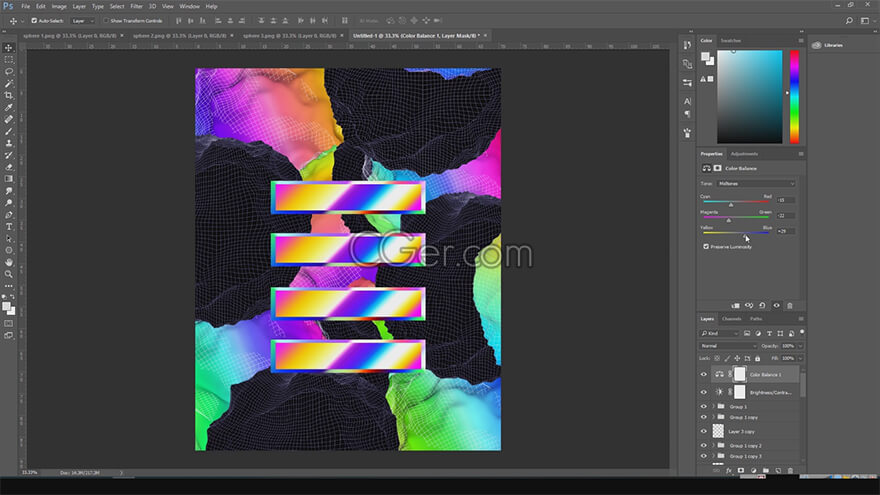
Task: Open the Auto-Select Layer dropdown
Action: [x=83, y=21]
